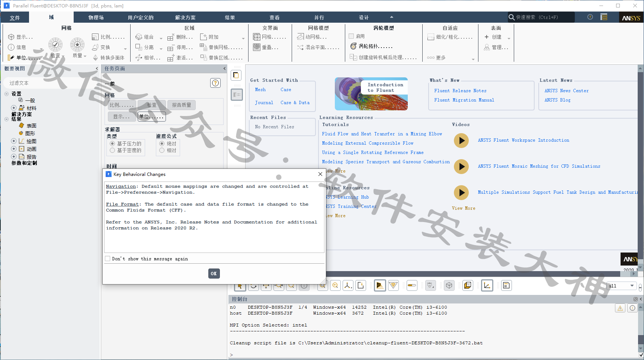Screen dimensions: 644x360
Task: Click the Dynamic Mesh ribbon item
Action: pos(312,37)
